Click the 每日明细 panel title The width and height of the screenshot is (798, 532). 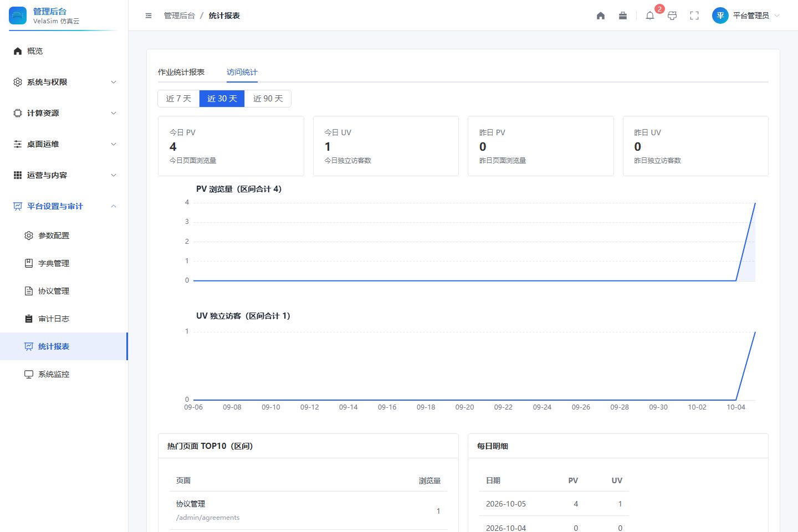[x=493, y=446]
